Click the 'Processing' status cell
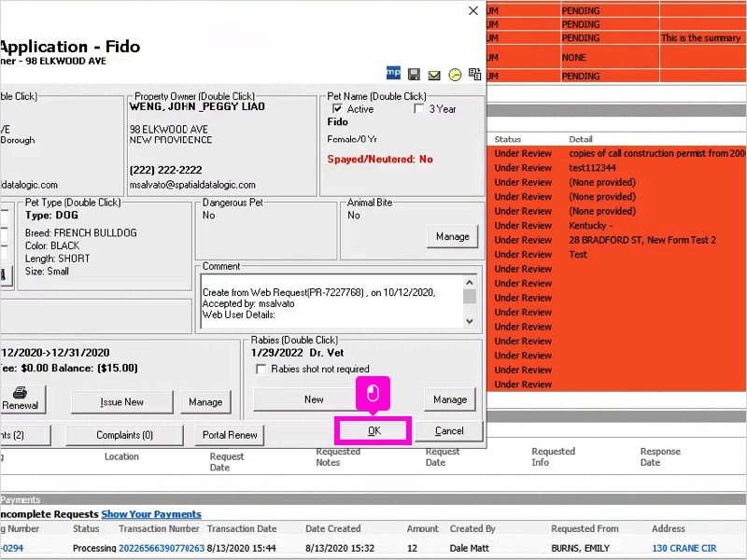Viewport: 747px width, 560px height. pos(94,548)
